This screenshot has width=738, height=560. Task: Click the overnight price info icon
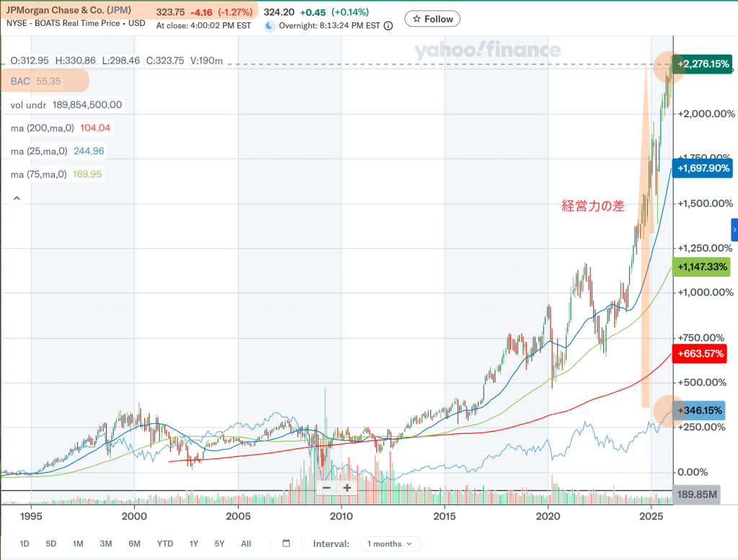pos(388,26)
